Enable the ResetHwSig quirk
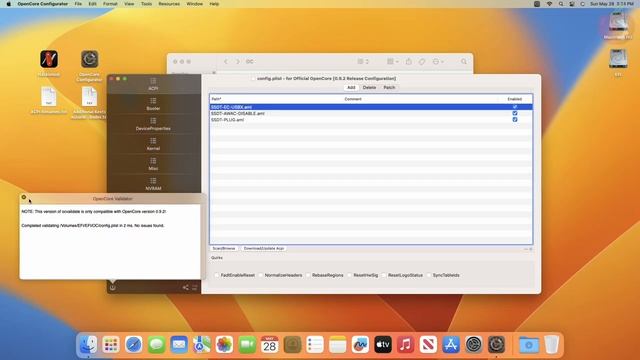Screen dimensions: 640x360 click(349, 276)
